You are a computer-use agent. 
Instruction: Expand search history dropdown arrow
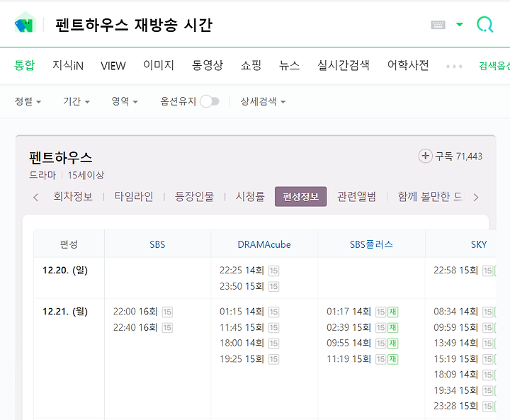pos(459,24)
